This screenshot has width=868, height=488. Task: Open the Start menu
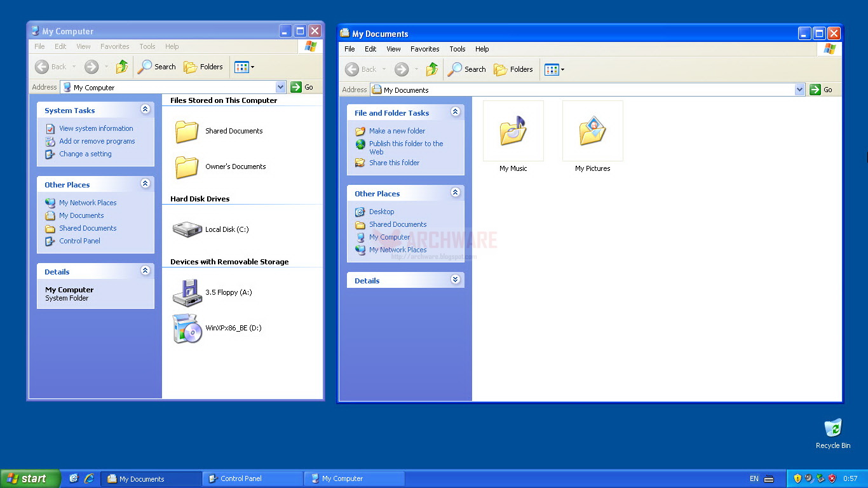point(30,478)
